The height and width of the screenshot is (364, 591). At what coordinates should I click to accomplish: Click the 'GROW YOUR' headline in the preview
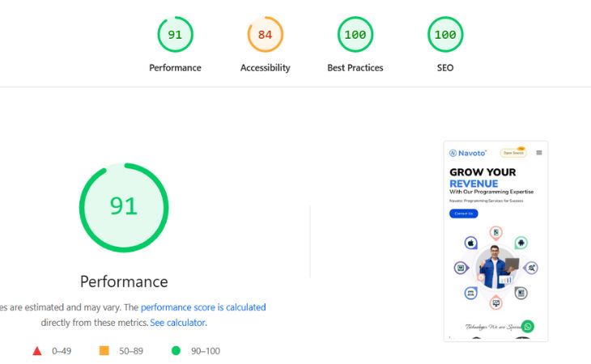(483, 172)
